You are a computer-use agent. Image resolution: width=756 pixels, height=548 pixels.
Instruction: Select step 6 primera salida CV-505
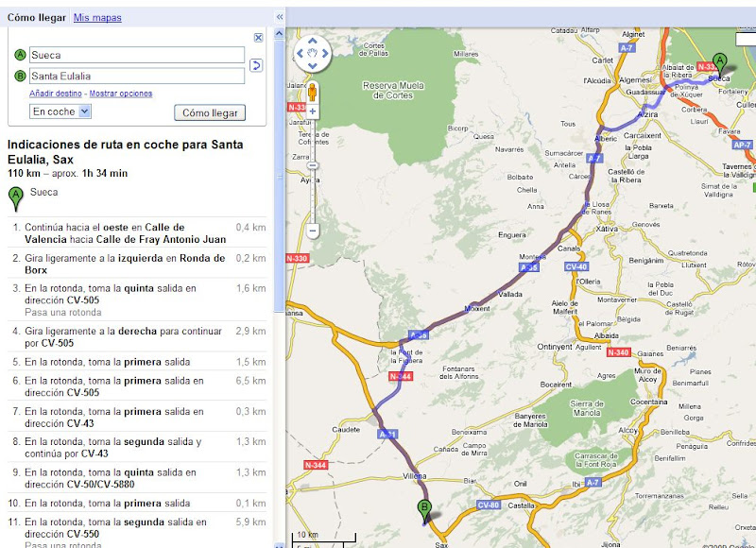pos(137,386)
